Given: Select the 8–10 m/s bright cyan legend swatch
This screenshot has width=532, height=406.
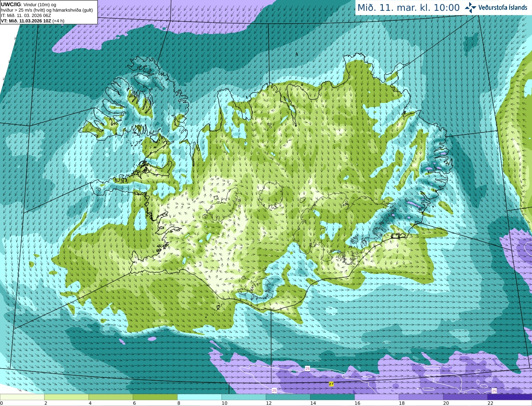Looking at the screenshot, I should (x=199, y=397).
